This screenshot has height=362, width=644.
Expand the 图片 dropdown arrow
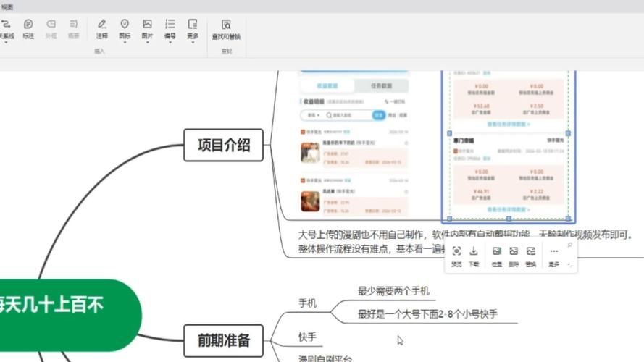click(x=147, y=42)
